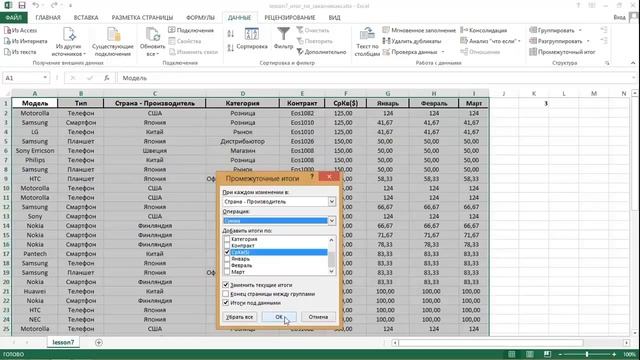Check the Категория subtotal box
The width and height of the screenshot is (640, 360).
(227, 240)
